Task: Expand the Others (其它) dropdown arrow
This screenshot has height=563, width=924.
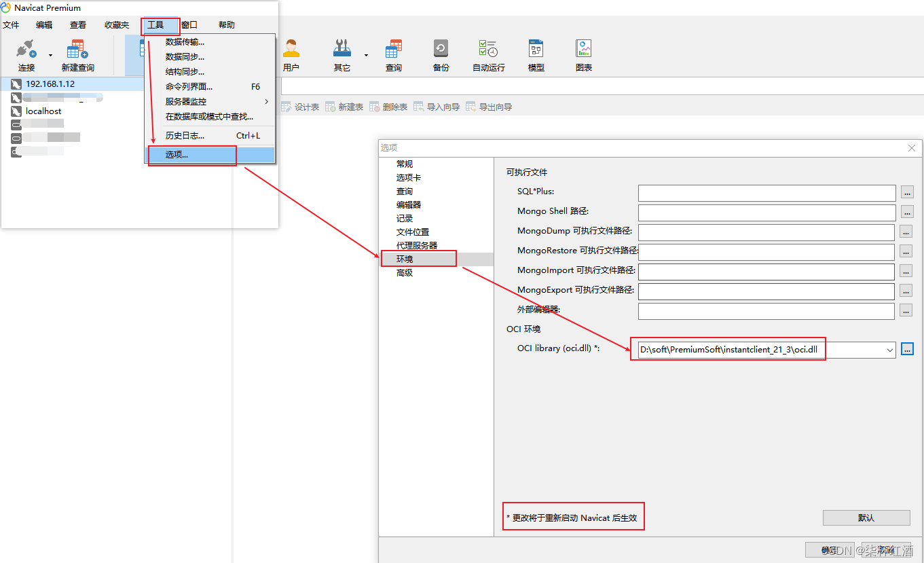Action: (366, 55)
